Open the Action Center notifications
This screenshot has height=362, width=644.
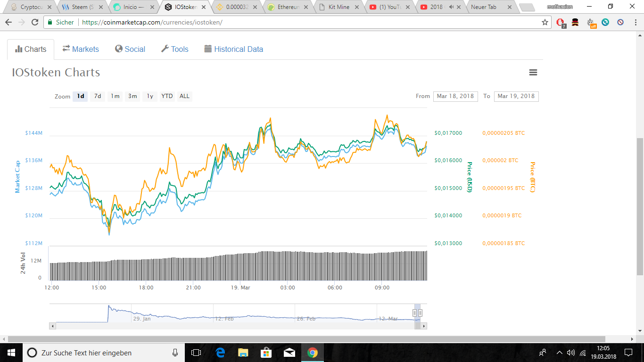tap(628, 353)
